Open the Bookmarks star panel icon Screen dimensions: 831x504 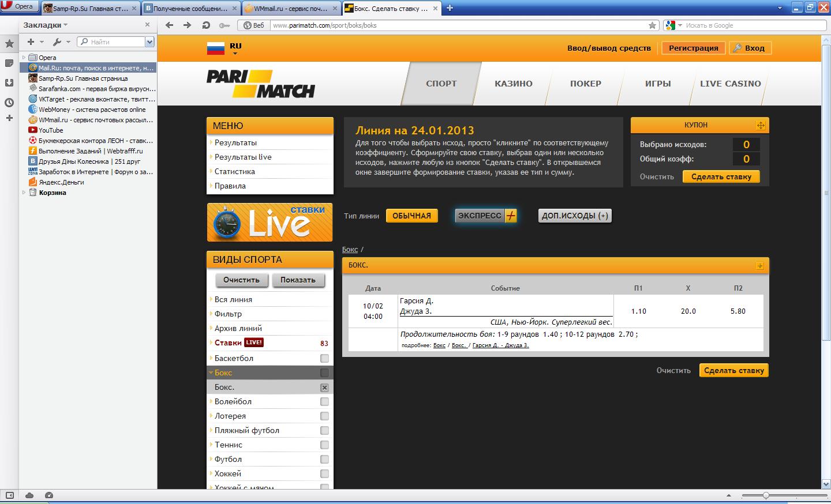[x=9, y=43]
